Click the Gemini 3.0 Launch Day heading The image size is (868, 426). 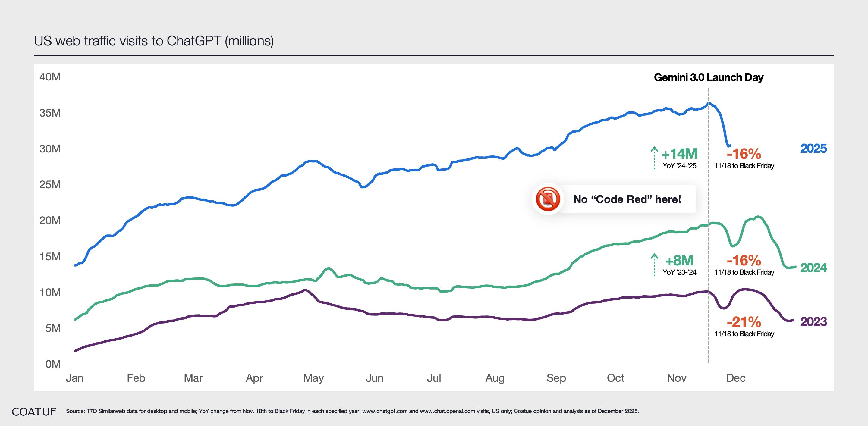(x=708, y=77)
